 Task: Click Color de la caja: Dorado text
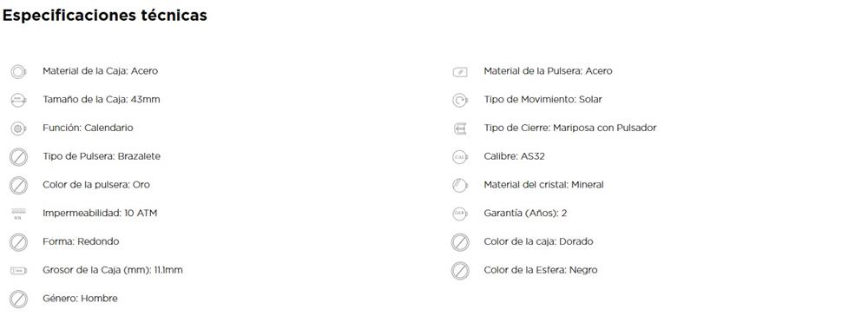pos(539,242)
